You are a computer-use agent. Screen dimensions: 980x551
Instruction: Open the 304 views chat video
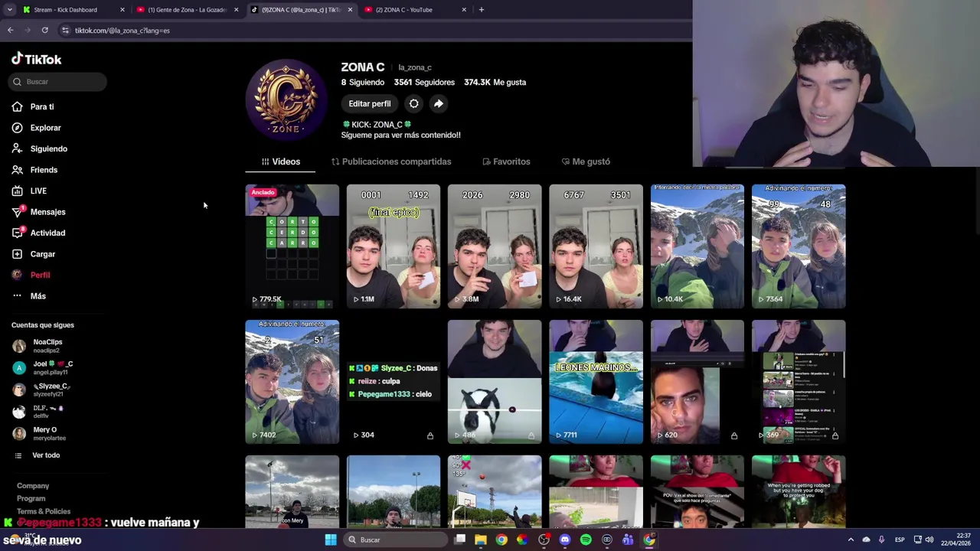(x=393, y=382)
